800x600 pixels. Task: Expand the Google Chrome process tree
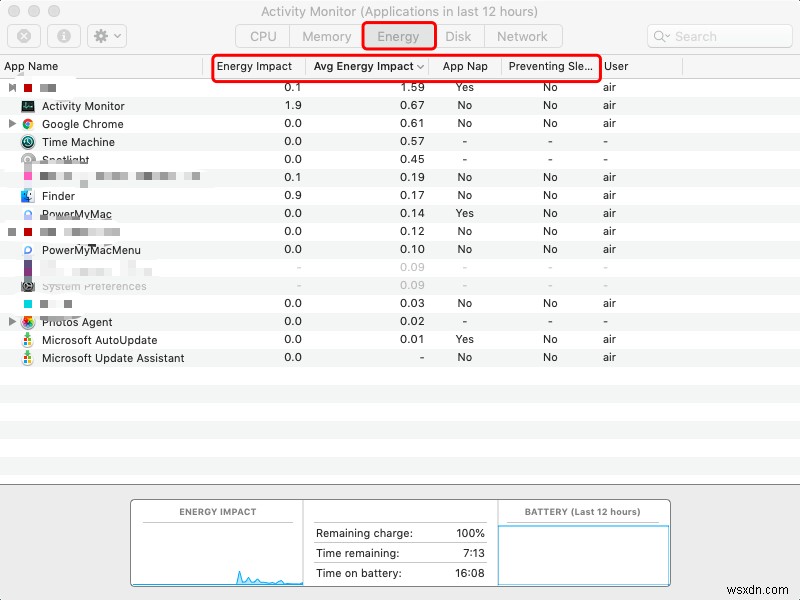[x=11, y=124]
